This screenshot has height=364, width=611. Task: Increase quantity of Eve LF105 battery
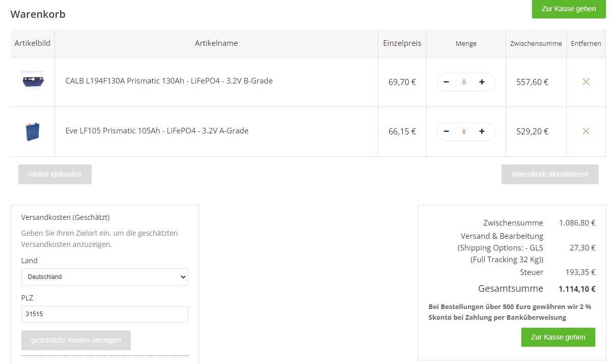click(x=482, y=131)
